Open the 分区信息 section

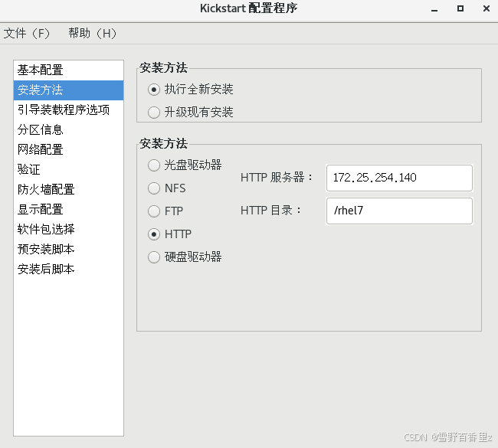coord(68,130)
